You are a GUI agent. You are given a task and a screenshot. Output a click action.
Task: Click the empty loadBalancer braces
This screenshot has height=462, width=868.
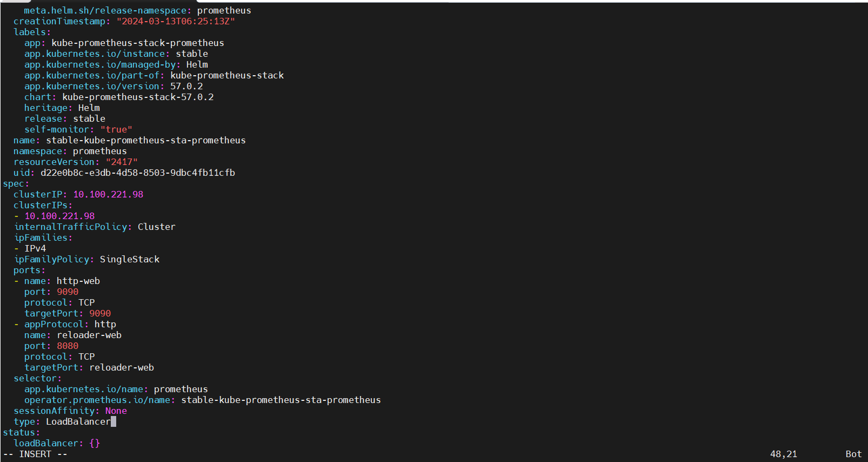95,443
